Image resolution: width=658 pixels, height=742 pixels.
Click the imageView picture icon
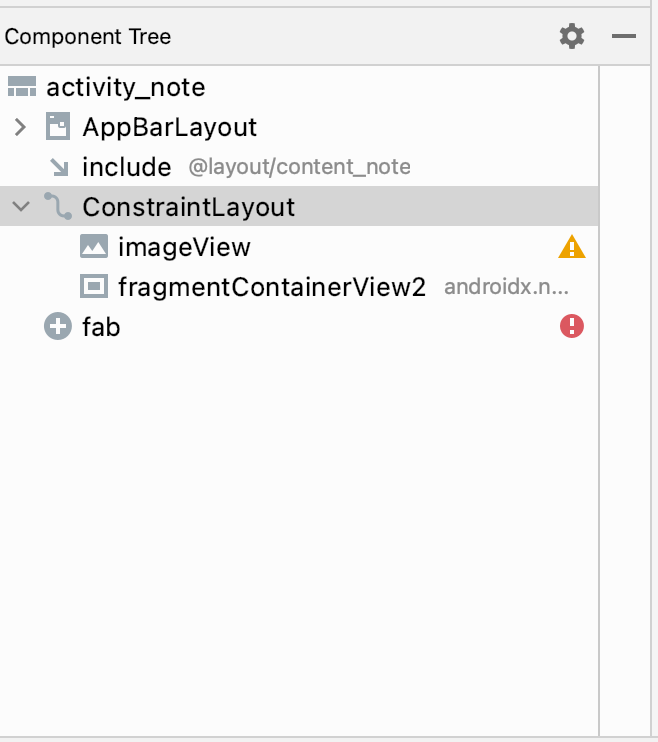click(x=94, y=247)
